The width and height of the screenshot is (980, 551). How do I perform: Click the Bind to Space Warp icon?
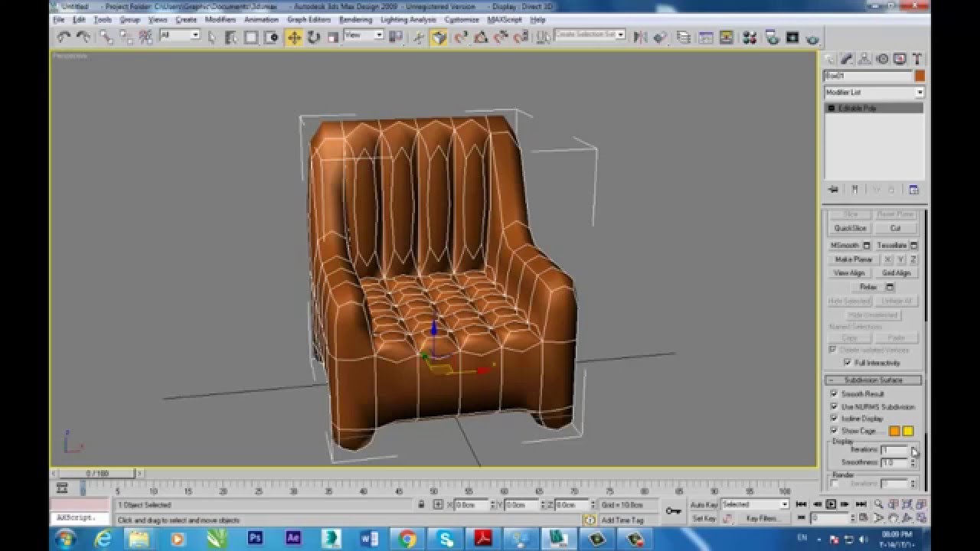pos(145,37)
